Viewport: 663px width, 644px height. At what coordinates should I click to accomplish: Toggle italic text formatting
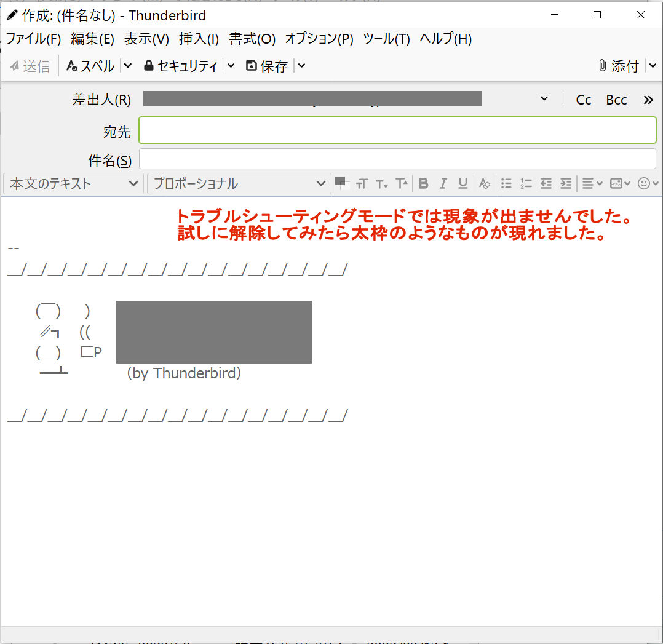pyautogui.click(x=443, y=183)
